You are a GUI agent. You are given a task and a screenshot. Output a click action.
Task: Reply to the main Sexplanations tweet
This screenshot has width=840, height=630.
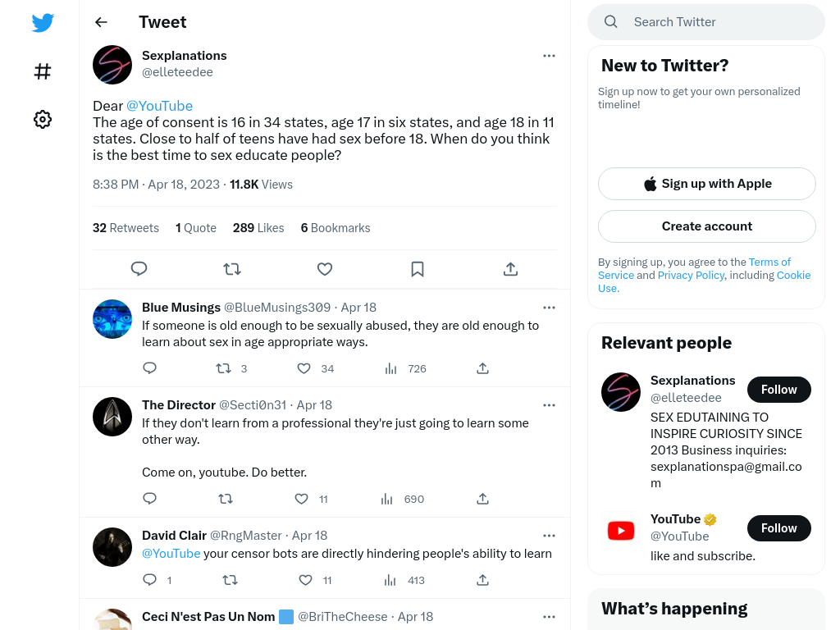(139, 269)
